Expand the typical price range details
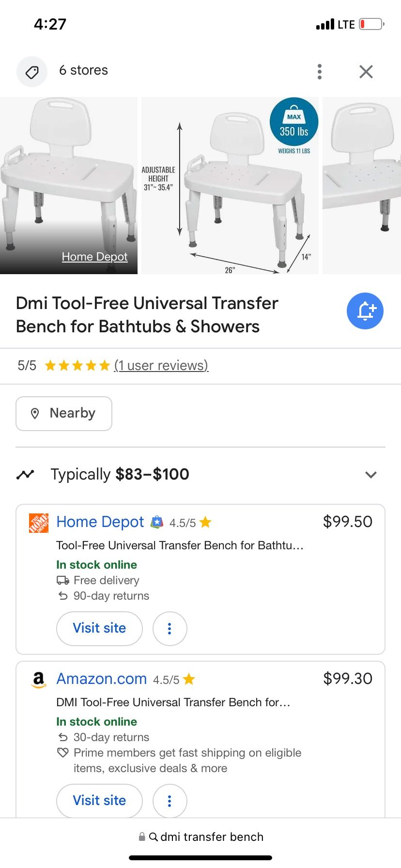 (370, 474)
